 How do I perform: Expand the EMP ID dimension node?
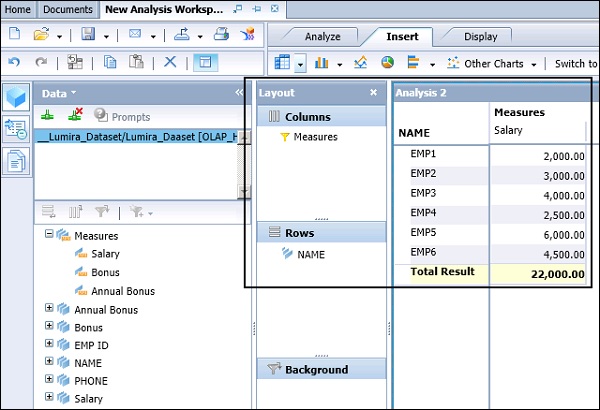tap(49, 345)
